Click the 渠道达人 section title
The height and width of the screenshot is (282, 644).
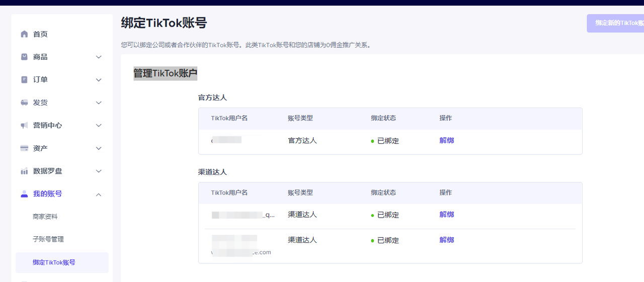(x=212, y=172)
